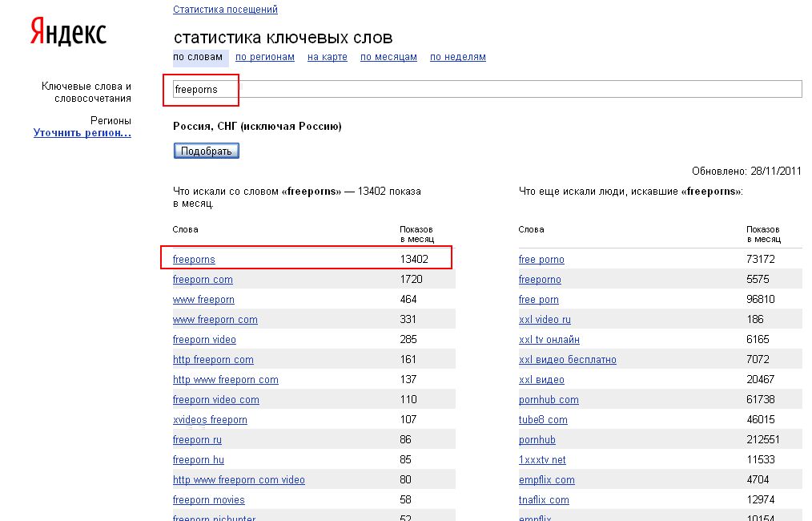The width and height of the screenshot is (812, 521).
Task: Open the pornhub com related link
Action: click(x=549, y=400)
